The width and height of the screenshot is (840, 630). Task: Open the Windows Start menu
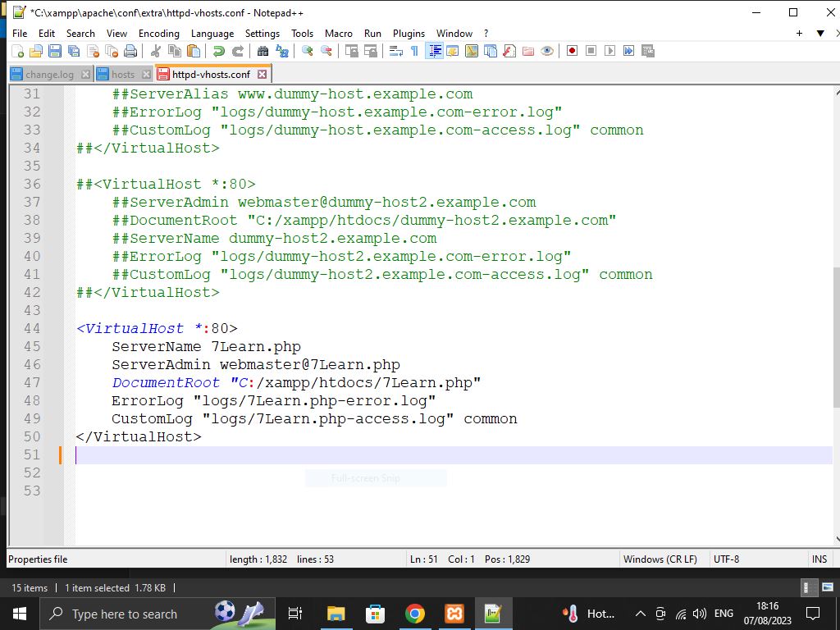[x=20, y=614]
